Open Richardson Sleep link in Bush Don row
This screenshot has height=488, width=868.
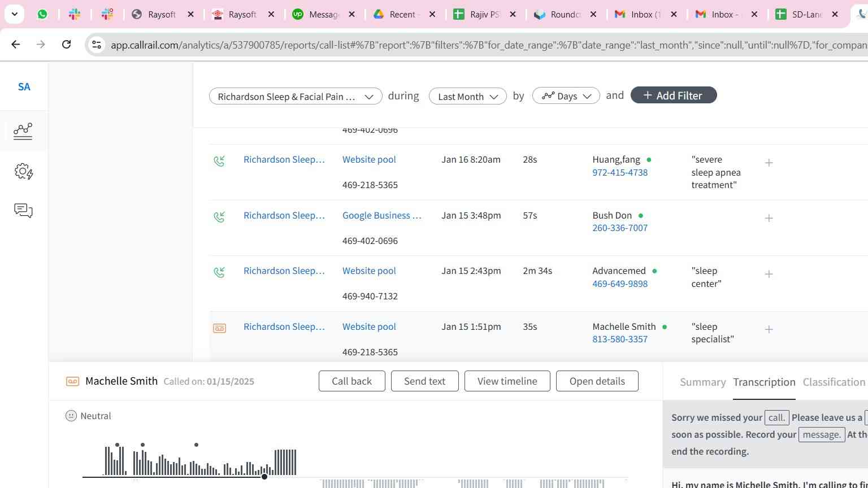[284, 215]
